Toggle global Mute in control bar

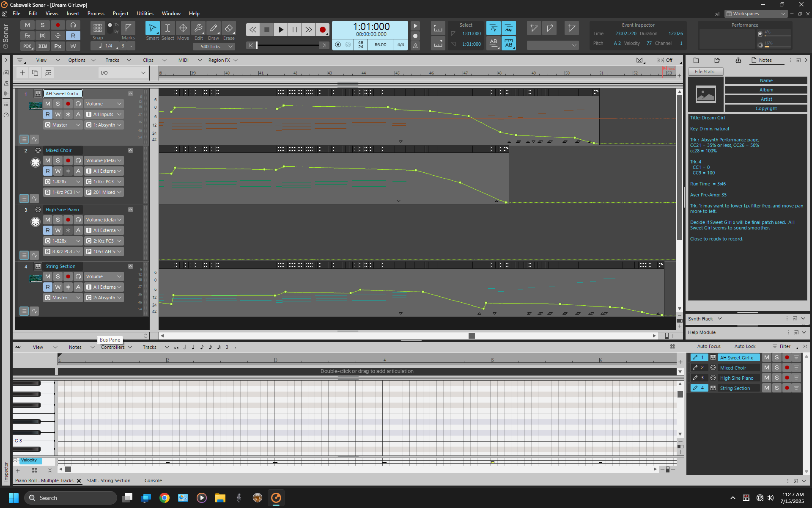tap(27, 25)
